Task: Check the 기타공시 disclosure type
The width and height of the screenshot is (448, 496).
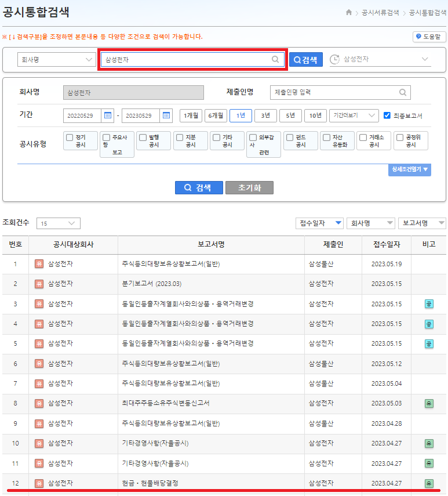Action: tap(216, 137)
